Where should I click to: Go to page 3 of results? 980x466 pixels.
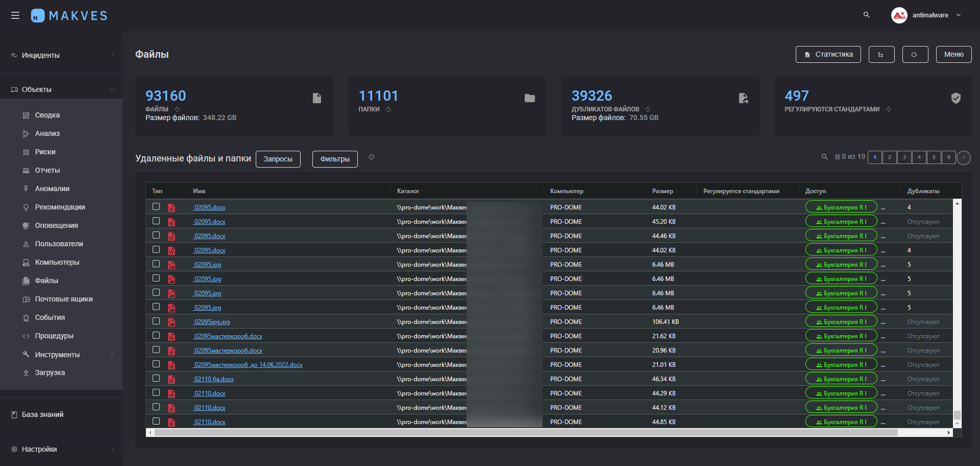pyautogui.click(x=904, y=157)
